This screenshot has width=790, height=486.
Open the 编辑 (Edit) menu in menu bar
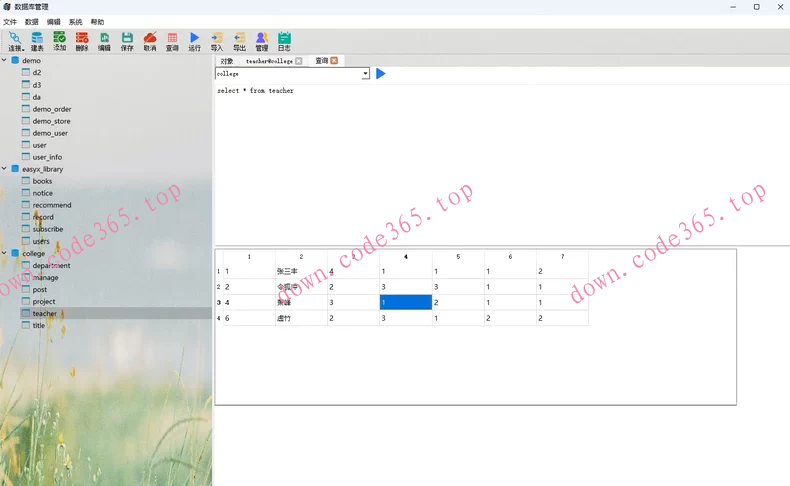coord(53,22)
